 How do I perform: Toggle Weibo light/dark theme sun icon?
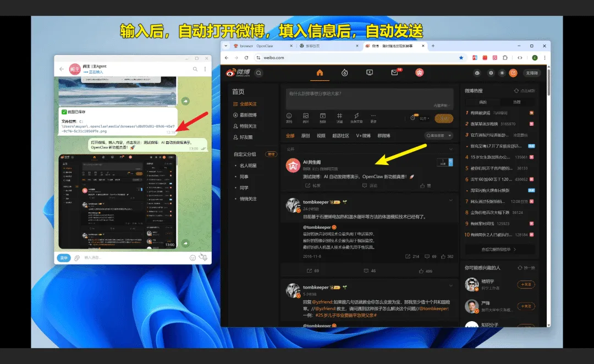tap(502, 73)
